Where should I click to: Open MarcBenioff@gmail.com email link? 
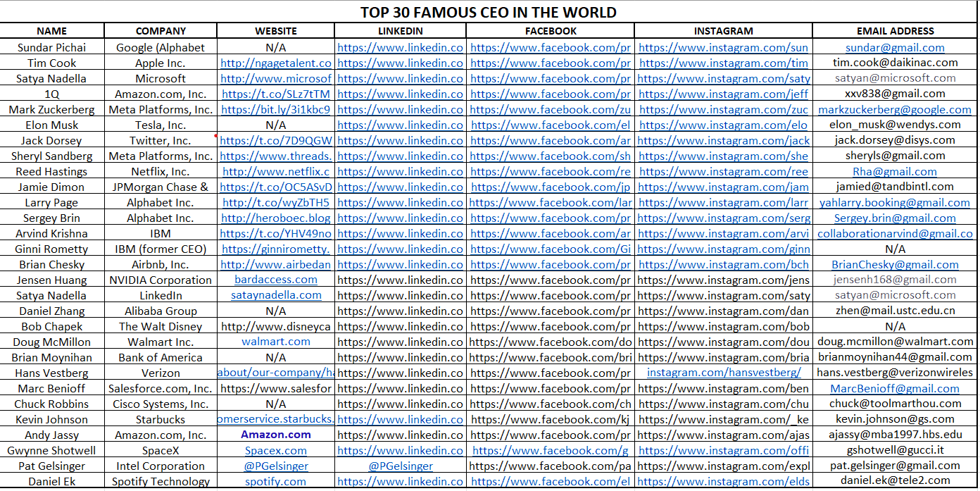[x=895, y=388]
